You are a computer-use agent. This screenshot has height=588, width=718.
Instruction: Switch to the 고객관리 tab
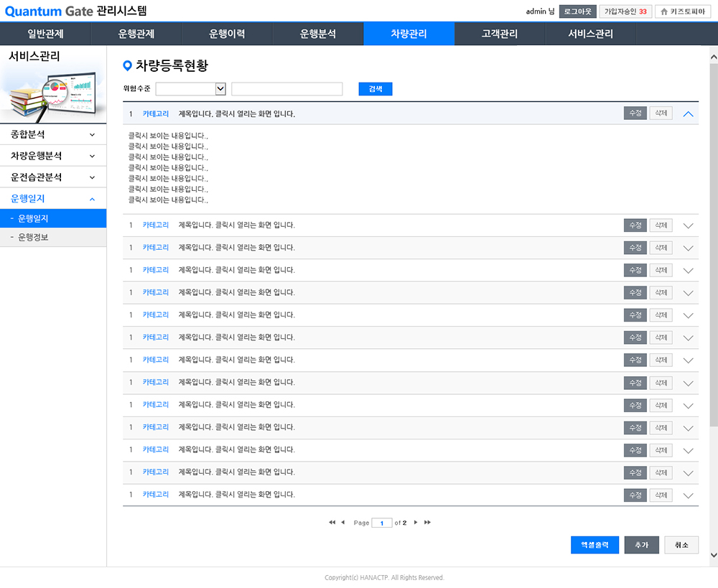(500, 34)
